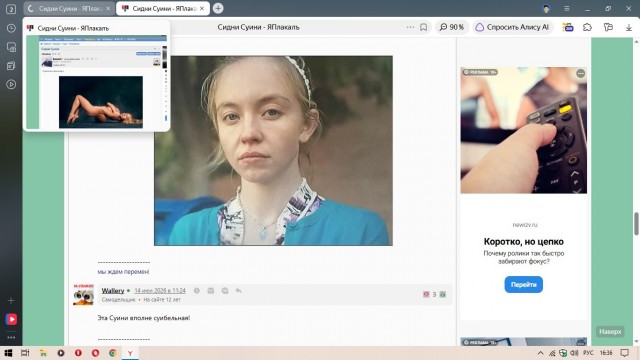Click Спросить Алису AI button
Image resolution: width=640 pixels, height=360 pixels.
click(513, 27)
